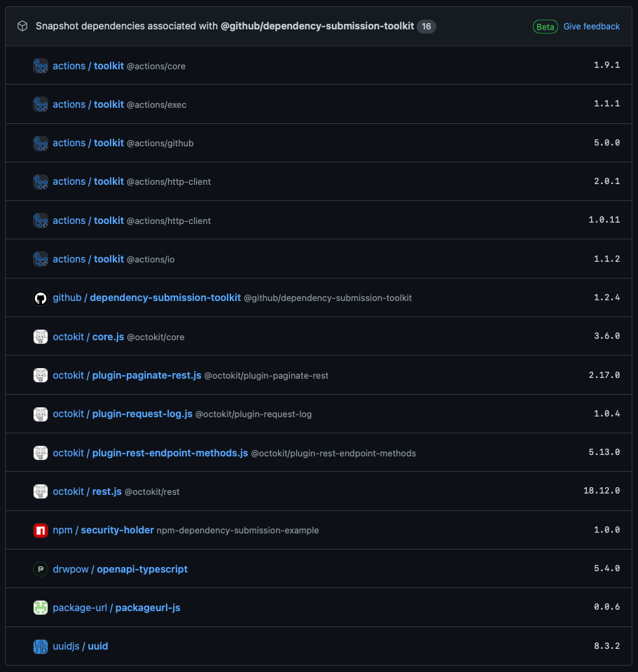Click the green Beta badge

[x=545, y=27]
